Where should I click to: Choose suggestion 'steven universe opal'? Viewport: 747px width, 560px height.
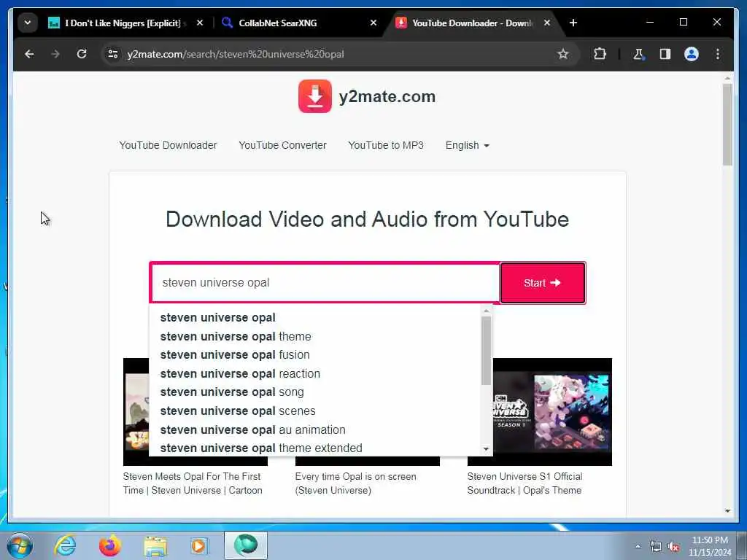317,318
